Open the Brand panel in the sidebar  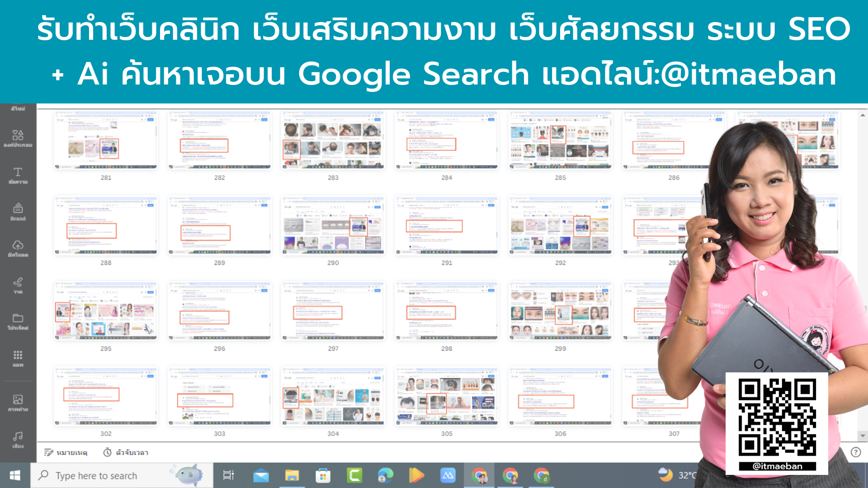point(17,211)
